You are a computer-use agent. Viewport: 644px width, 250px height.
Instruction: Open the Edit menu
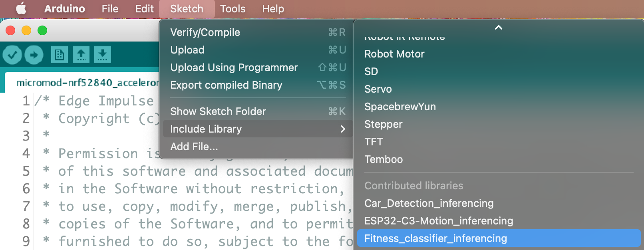(x=144, y=9)
